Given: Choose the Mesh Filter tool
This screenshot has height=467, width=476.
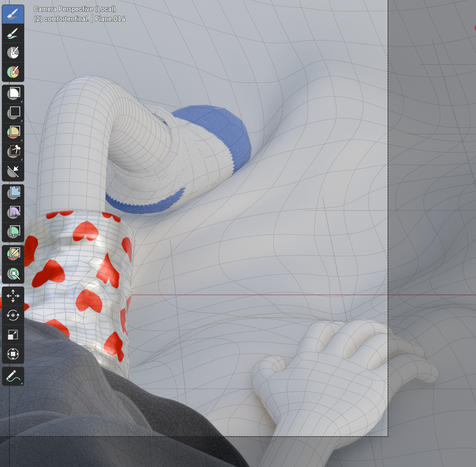Looking at the screenshot, I should click(13, 193).
